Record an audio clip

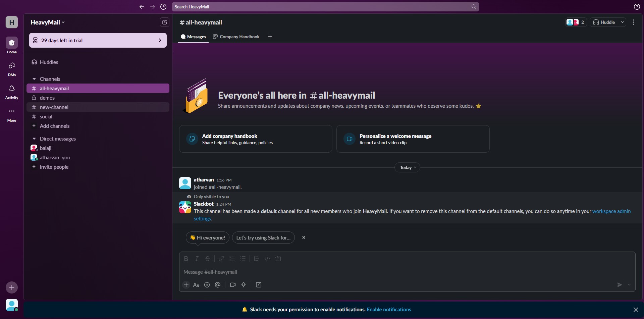[244, 285]
